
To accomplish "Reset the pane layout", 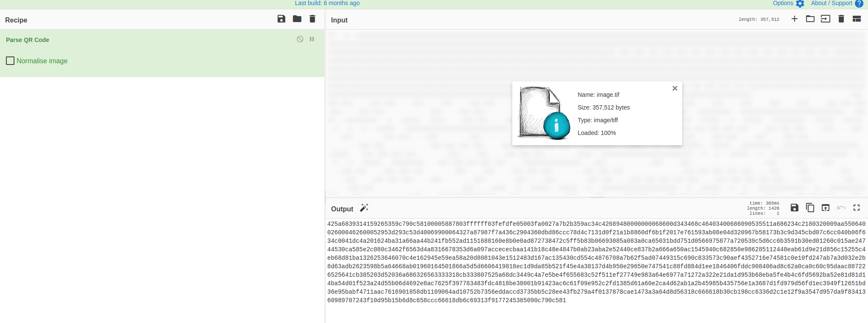I will coord(857,19).
